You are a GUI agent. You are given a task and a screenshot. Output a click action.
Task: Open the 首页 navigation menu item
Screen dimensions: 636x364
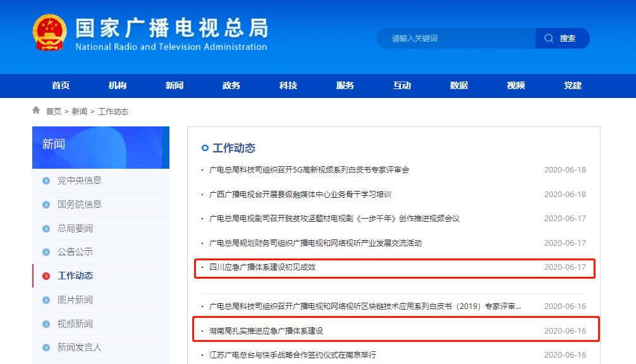pyautogui.click(x=61, y=85)
